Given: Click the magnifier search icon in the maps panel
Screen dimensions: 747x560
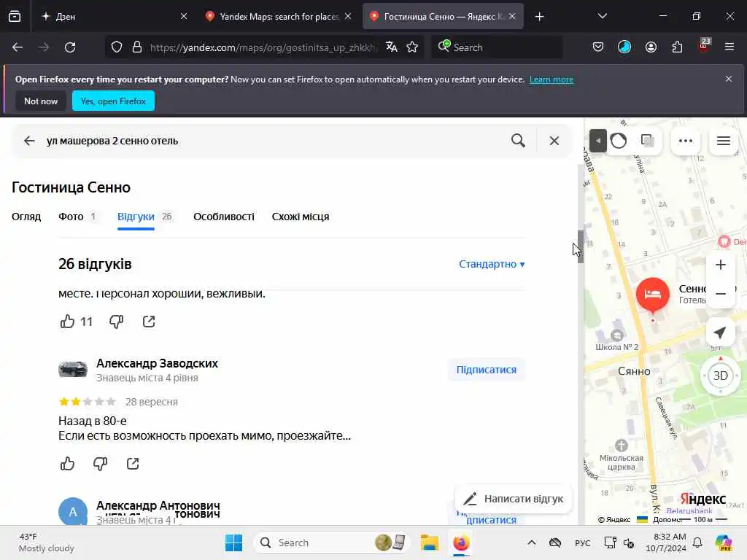Looking at the screenshot, I should (x=518, y=141).
